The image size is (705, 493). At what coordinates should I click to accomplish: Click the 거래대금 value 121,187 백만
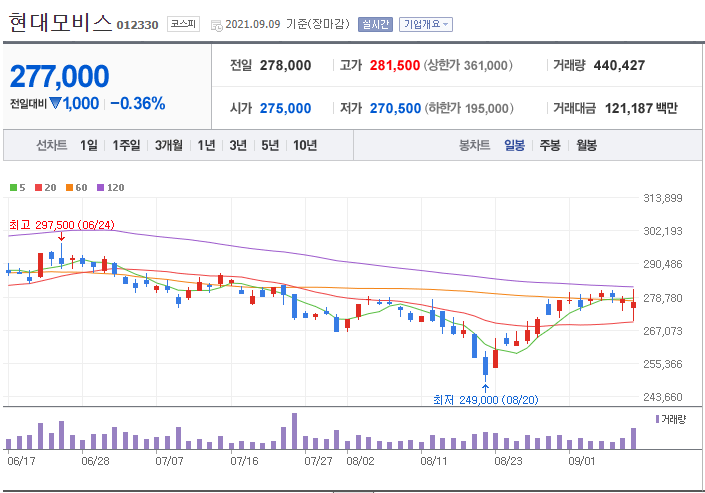pos(641,108)
